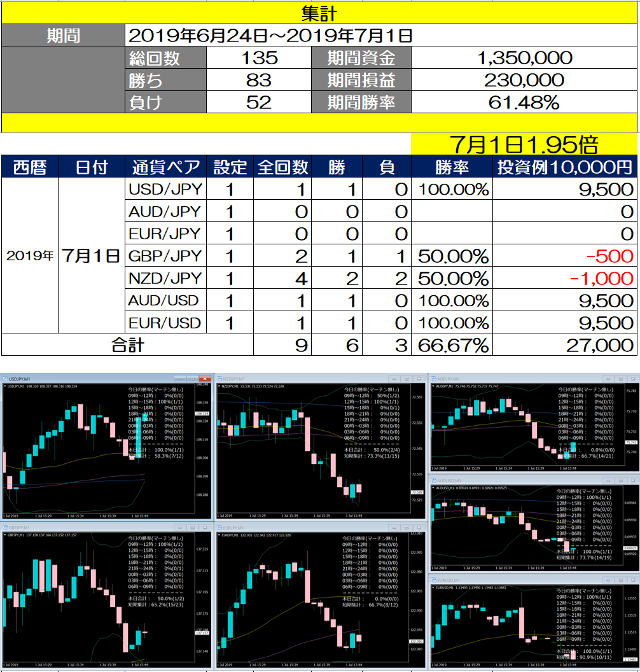Click the red -500 value for GBP/JPY

pos(565,256)
